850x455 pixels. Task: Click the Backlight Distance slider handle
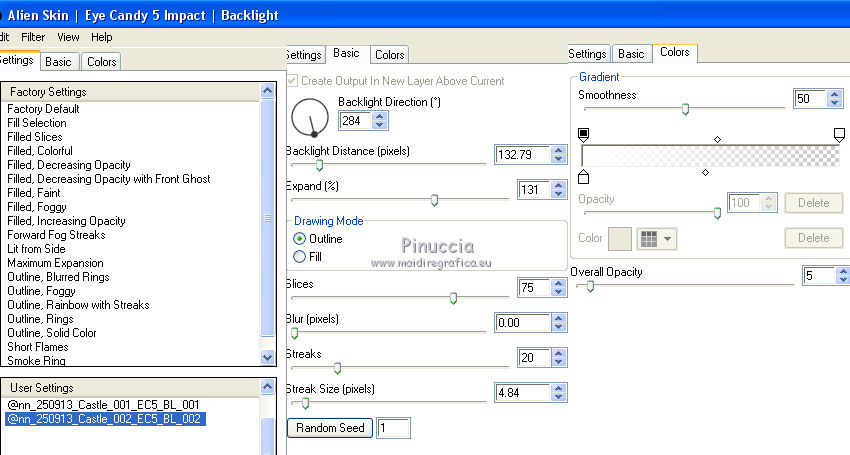point(319,165)
